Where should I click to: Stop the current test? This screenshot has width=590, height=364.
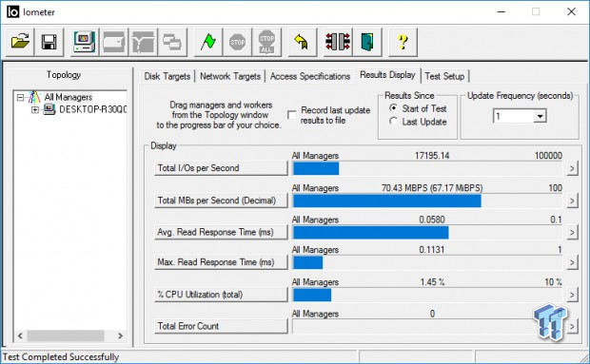237,42
